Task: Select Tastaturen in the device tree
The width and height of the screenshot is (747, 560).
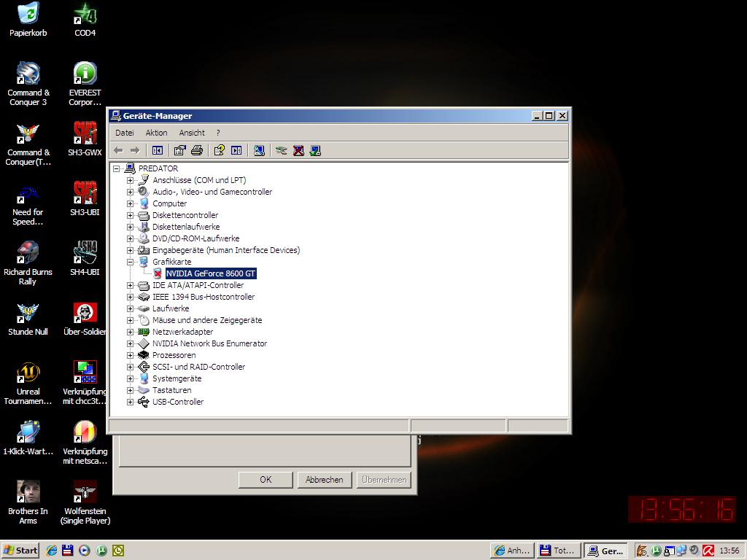Action: [171, 390]
